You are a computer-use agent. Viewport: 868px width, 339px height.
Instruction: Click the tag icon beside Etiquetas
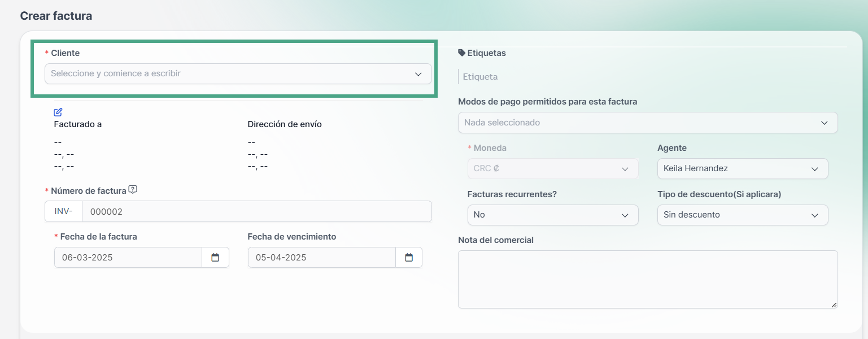462,53
